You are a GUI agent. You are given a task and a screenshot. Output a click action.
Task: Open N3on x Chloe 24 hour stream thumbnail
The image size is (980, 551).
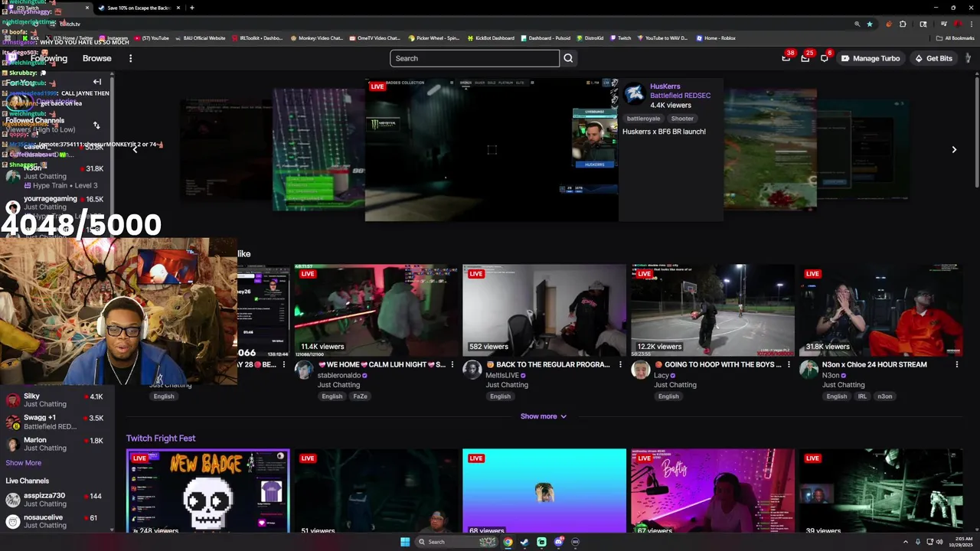tap(881, 311)
